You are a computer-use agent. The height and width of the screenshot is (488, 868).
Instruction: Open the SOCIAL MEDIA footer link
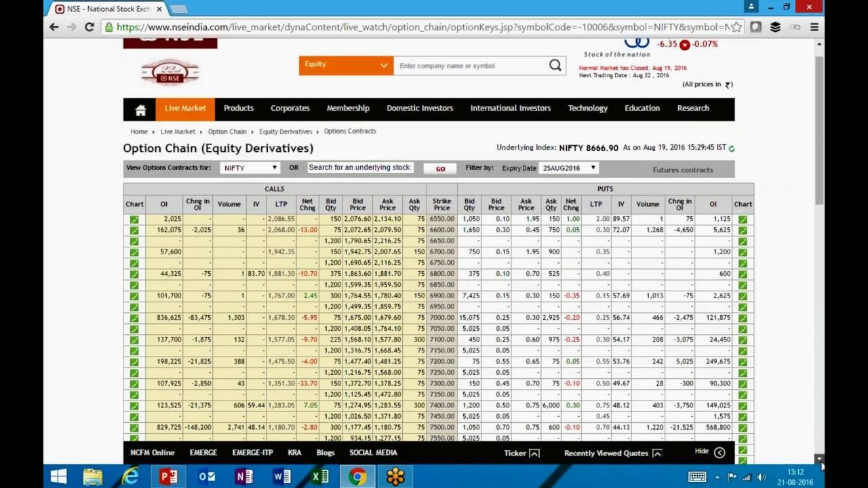click(x=373, y=453)
